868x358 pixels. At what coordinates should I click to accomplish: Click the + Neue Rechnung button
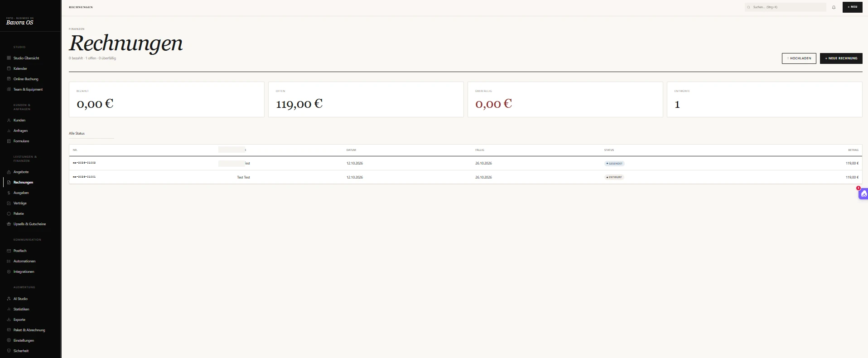(841, 58)
